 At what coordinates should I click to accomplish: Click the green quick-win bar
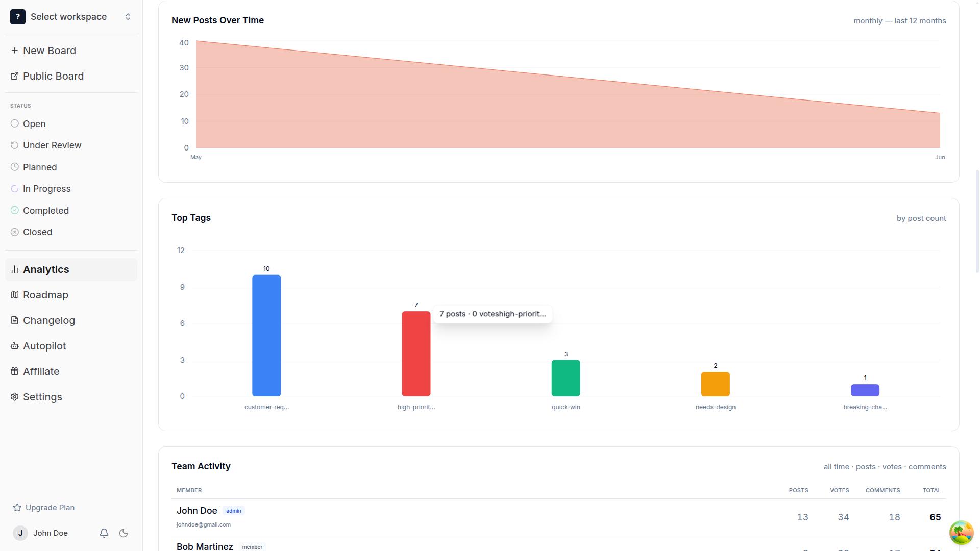tap(566, 378)
